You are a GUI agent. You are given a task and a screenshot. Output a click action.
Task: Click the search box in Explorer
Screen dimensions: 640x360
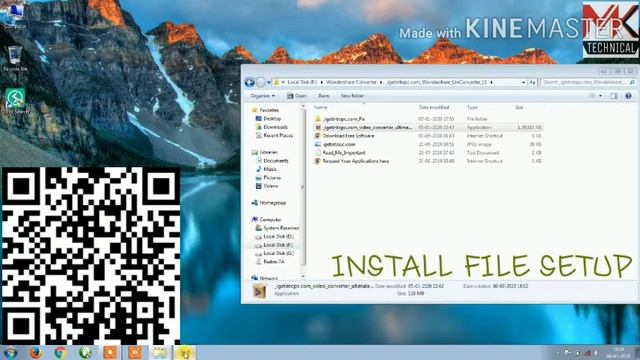589,82
